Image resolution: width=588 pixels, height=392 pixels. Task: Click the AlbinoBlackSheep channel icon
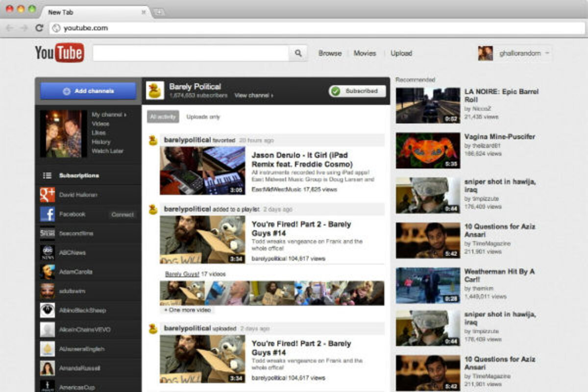click(x=48, y=310)
